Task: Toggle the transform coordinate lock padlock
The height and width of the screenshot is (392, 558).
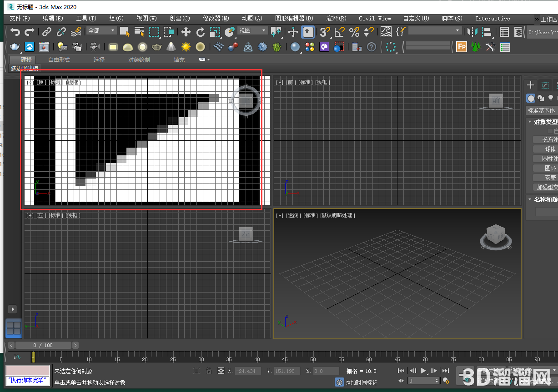Action: click(209, 371)
